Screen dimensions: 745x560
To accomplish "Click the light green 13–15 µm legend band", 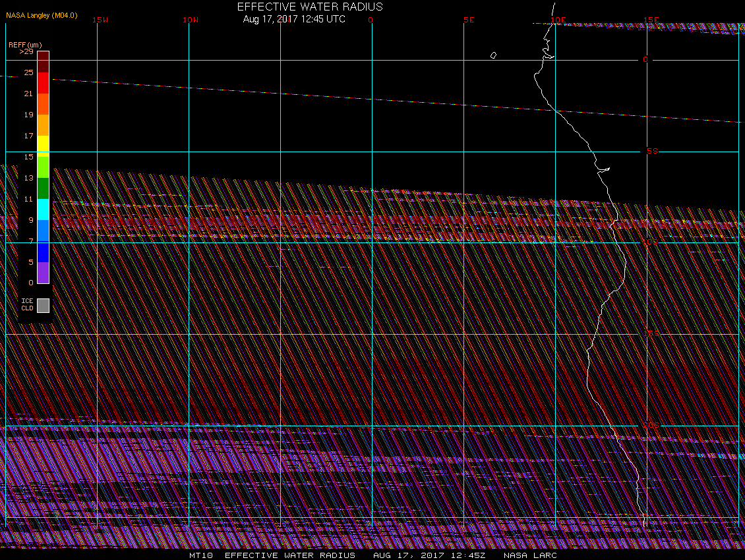I will click(43, 167).
